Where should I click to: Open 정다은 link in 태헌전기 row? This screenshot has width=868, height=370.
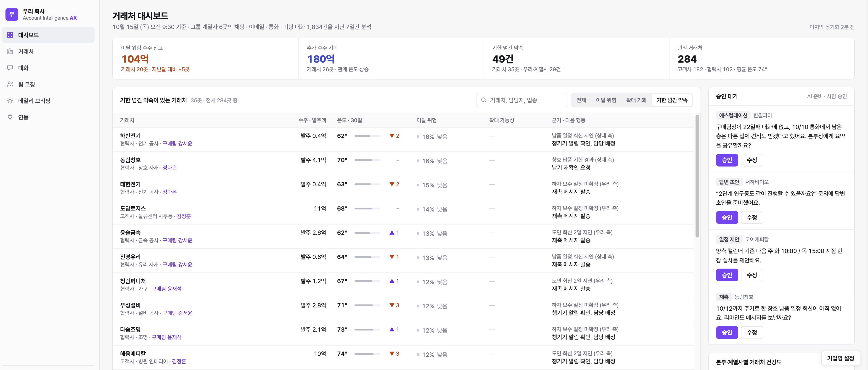(169, 192)
